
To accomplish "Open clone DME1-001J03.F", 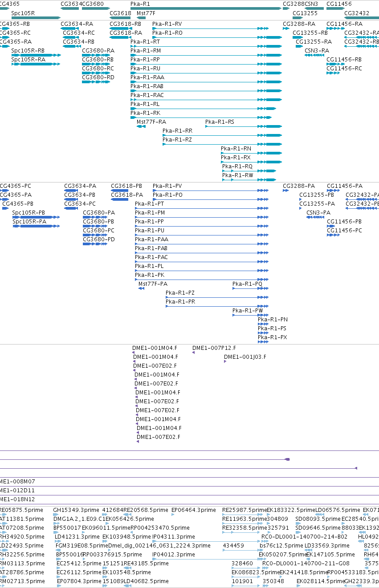I will coord(245,357).
